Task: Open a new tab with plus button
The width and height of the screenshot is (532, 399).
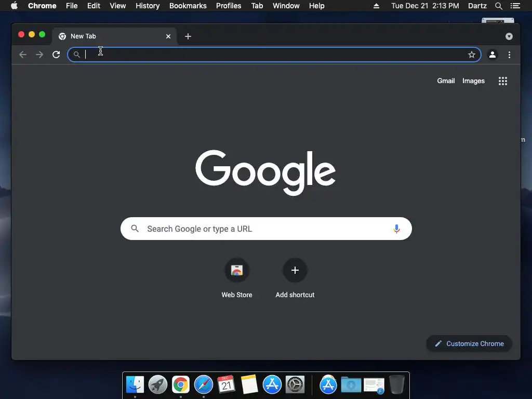Action: [x=188, y=36]
